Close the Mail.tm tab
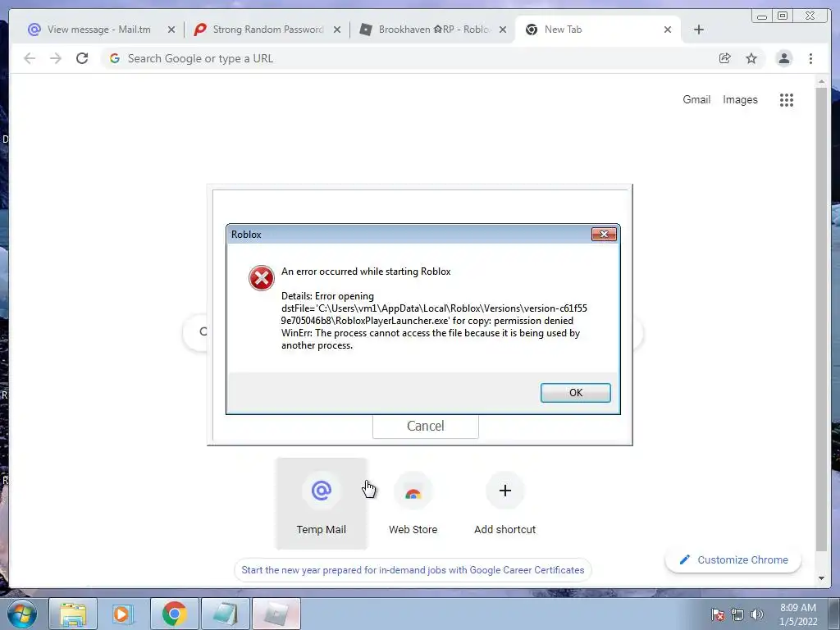 click(171, 30)
